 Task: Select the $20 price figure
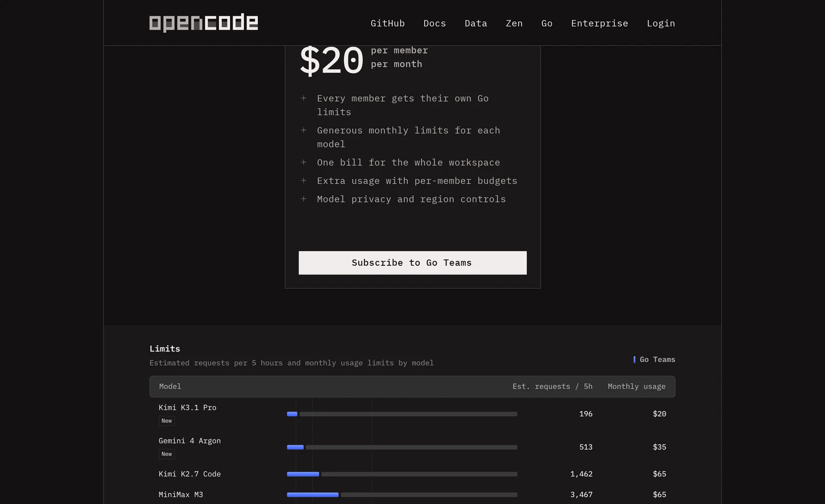point(332,61)
